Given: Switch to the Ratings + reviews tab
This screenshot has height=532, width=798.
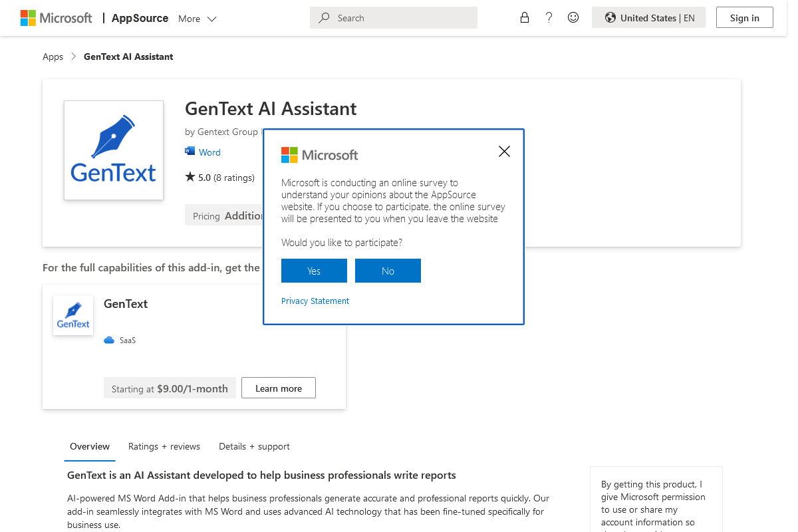Looking at the screenshot, I should [164, 446].
